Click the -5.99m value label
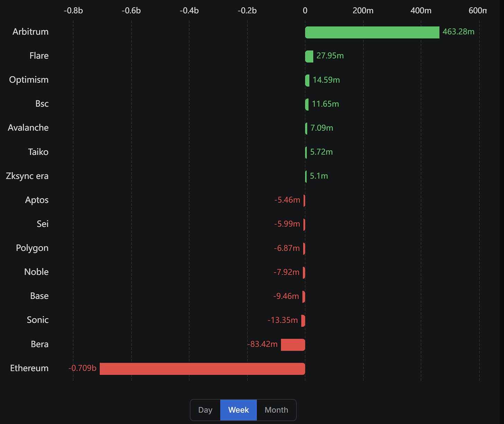This screenshot has height=424, width=504. pyautogui.click(x=287, y=224)
